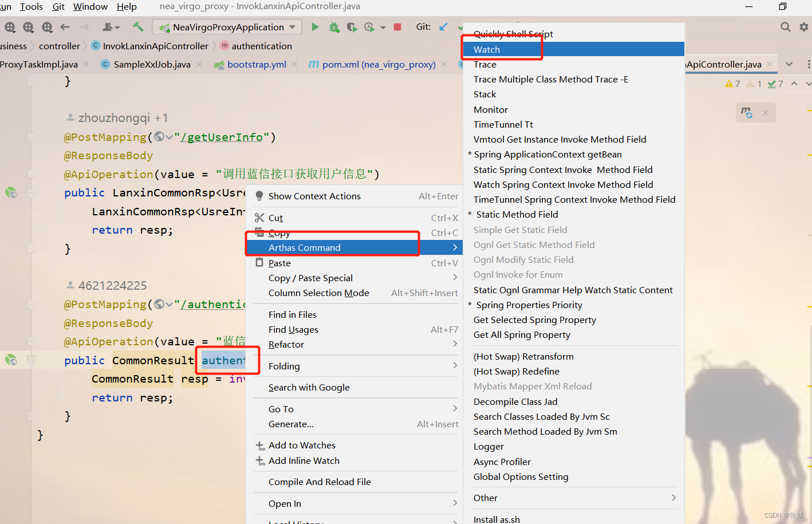This screenshot has width=812, height=524.
Task: Click the first zoom magnifier toolbar icon
Action: [10, 27]
